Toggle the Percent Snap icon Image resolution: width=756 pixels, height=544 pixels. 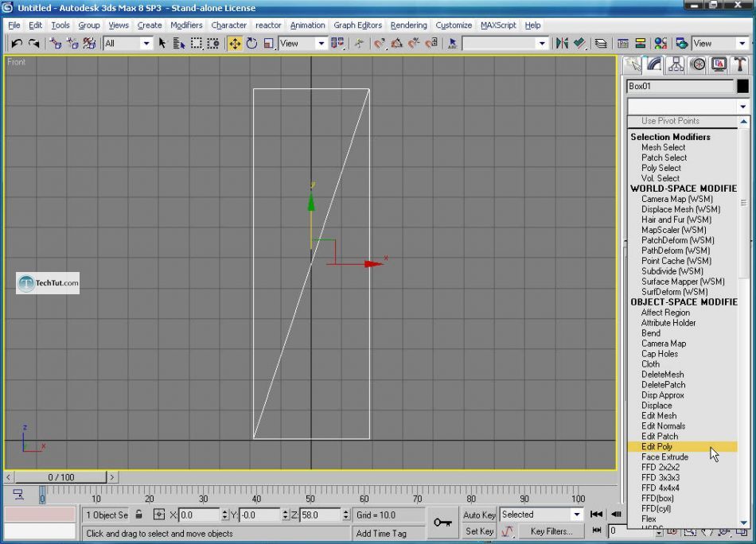click(x=414, y=44)
